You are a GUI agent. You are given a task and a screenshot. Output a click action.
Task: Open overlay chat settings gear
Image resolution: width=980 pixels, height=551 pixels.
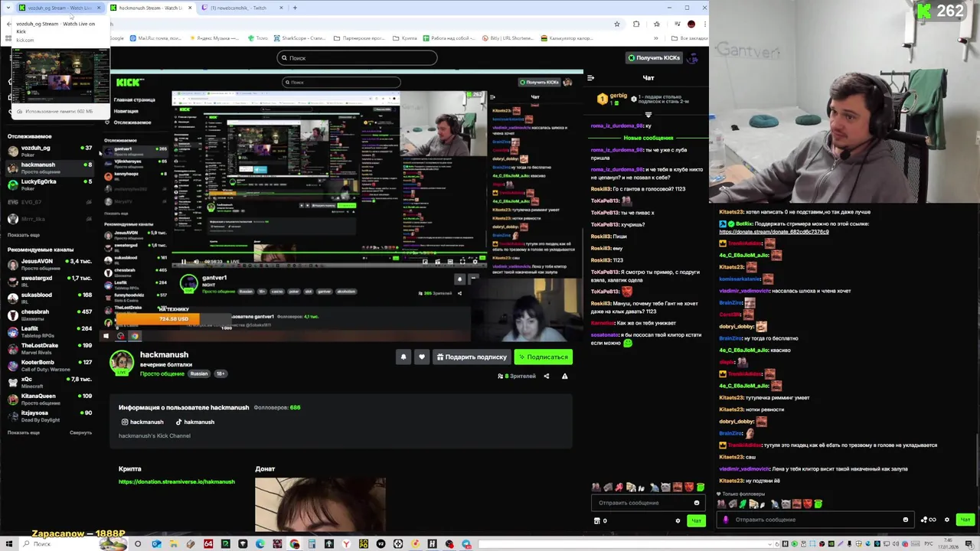[x=947, y=520]
